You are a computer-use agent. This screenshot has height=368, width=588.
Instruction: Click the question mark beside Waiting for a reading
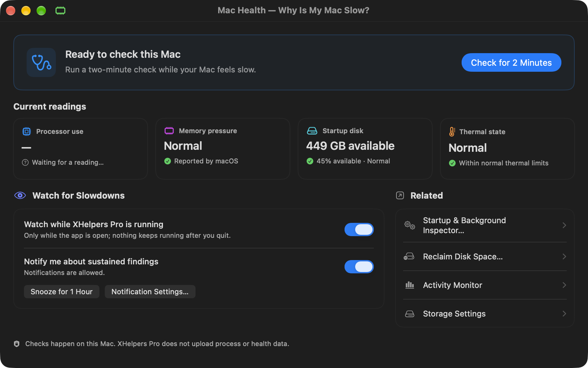tap(25, 162)
